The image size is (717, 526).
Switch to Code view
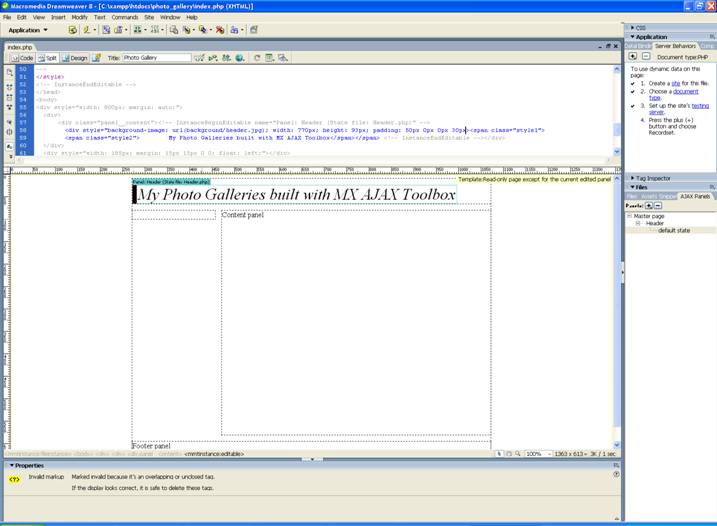[23, 58]
